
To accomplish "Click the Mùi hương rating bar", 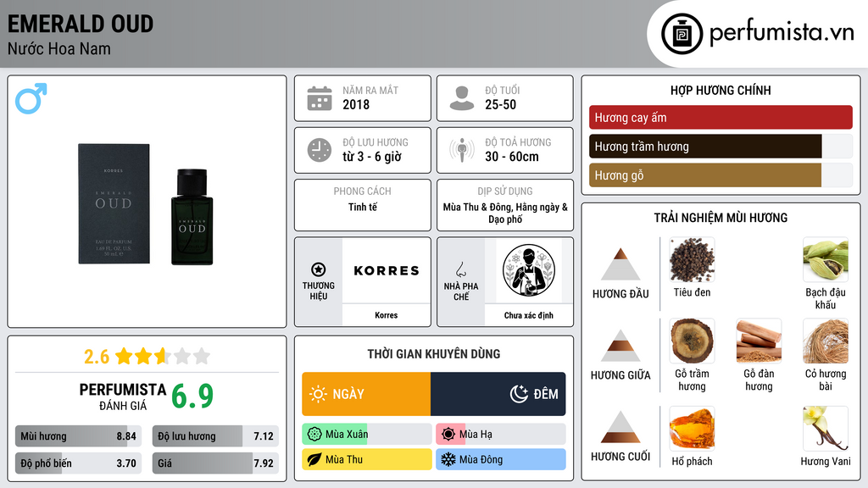I will click(x=78, y=436).
